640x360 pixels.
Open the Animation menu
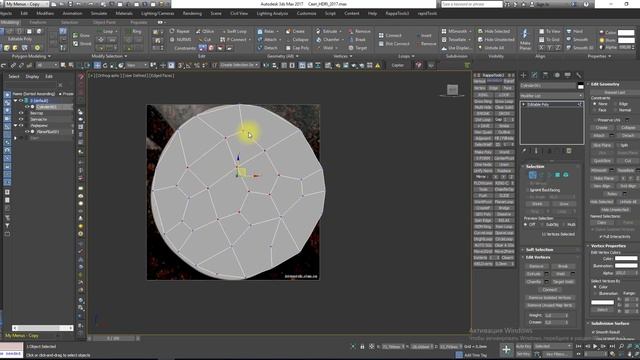click(x=72, y=13)
